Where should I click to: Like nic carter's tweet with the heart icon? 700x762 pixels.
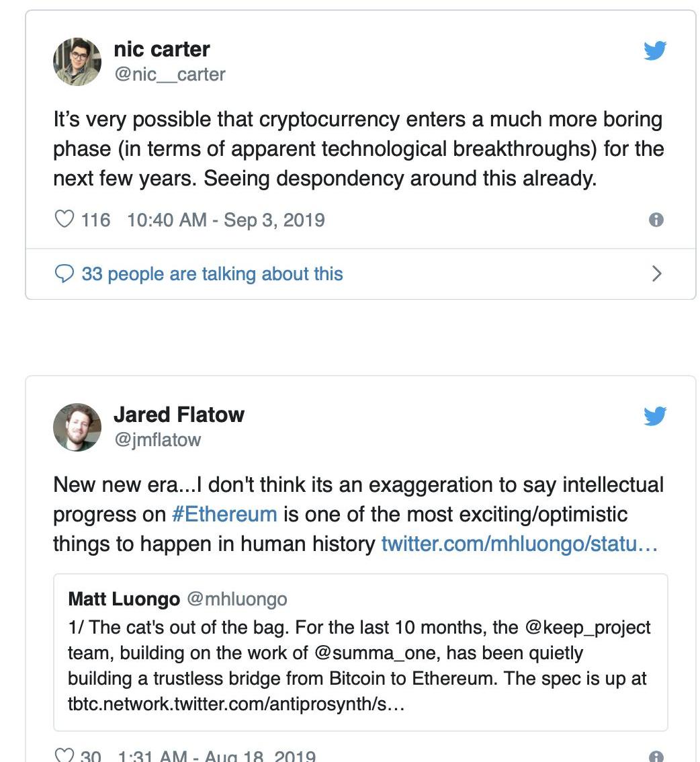64,220
